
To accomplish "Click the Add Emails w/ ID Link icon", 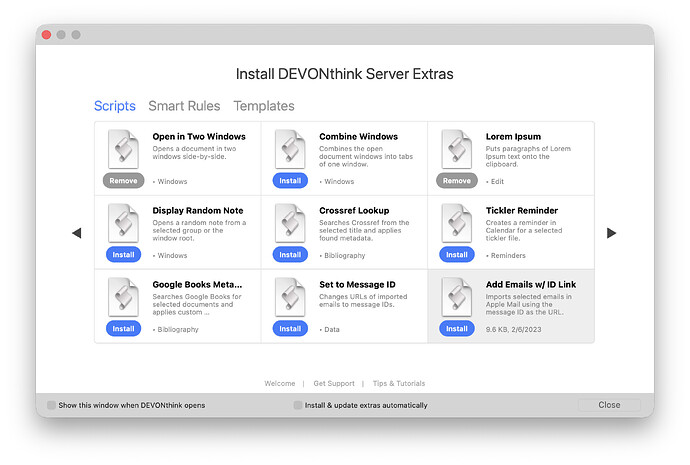I will [456, 297].
